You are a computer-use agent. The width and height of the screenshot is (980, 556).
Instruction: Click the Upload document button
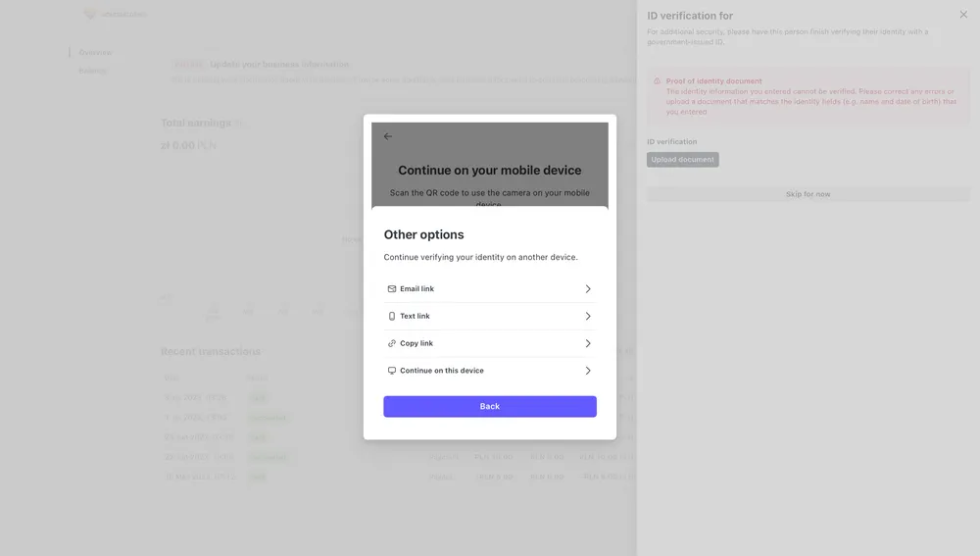(x=682, y=160)
